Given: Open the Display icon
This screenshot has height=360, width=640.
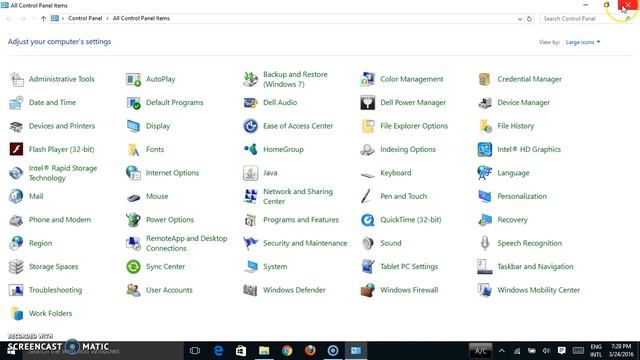Looking at the screenshot, I should point(133,126).
